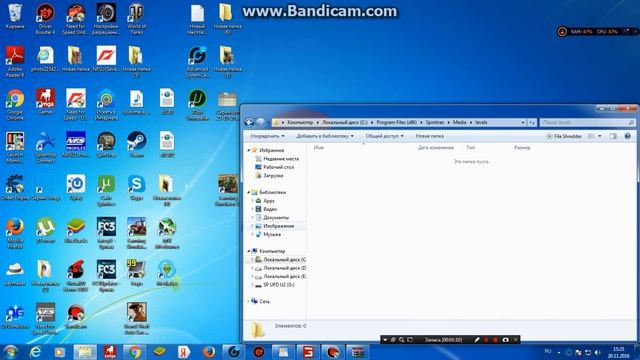Click the Bandicam camera screenshot icon

[505, 340]
